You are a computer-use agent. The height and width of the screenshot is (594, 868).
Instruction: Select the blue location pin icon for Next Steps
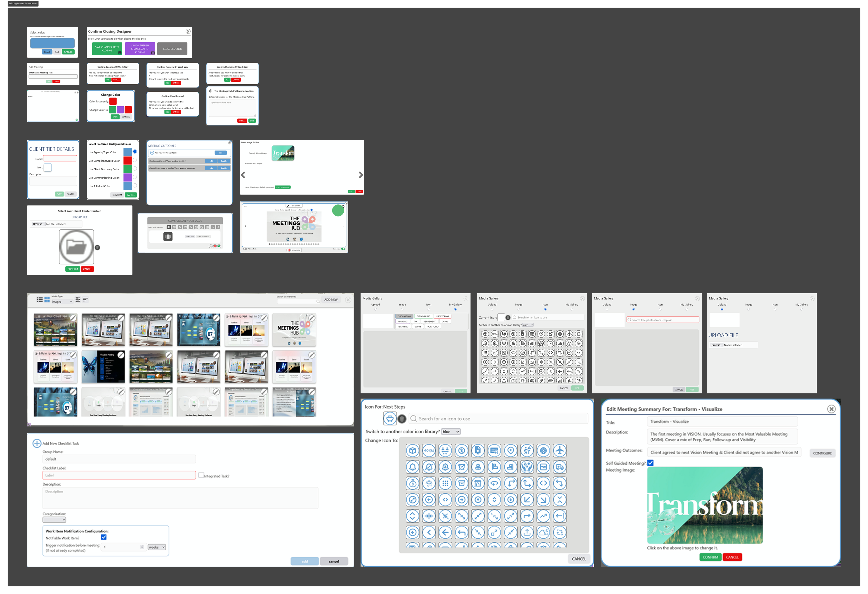click(x=511, y=450)
